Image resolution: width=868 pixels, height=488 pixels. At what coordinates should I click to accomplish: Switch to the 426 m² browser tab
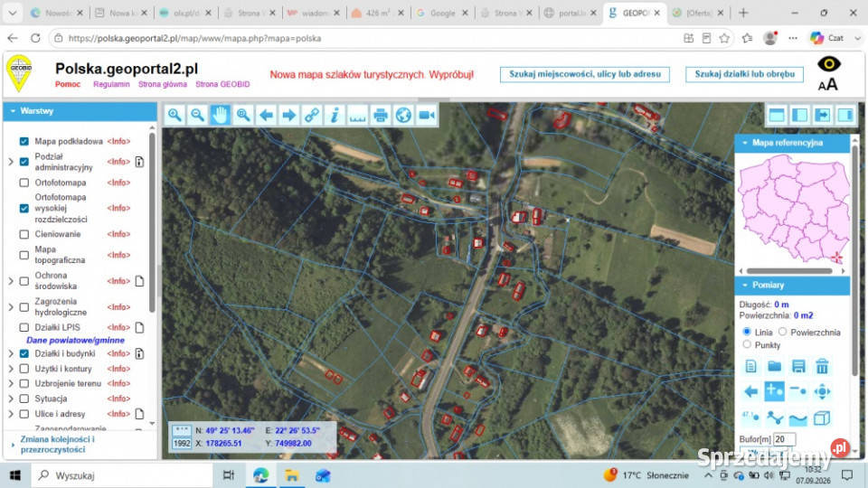(378, 13)
